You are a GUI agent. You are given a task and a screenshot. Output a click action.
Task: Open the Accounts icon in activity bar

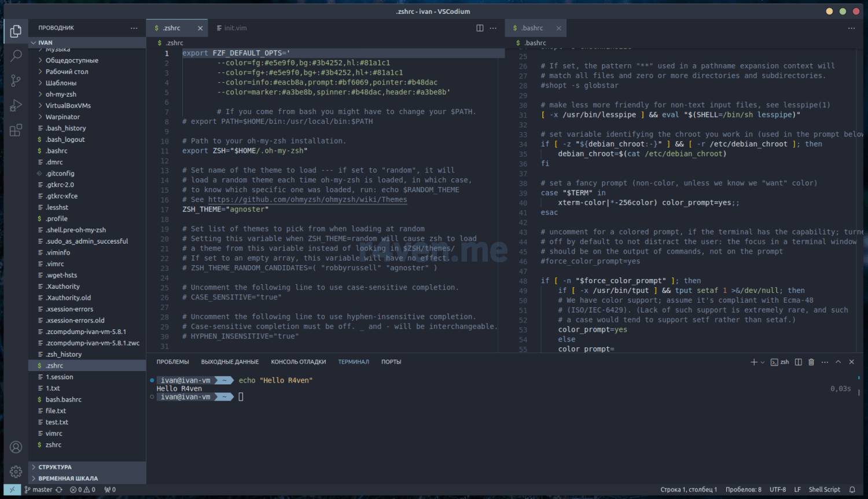pos(16,447)
